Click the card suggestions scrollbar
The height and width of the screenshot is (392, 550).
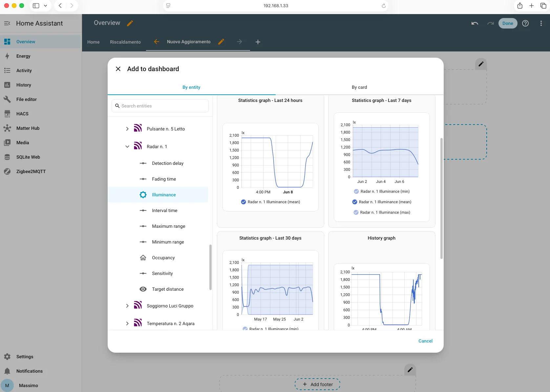(441, 198)
